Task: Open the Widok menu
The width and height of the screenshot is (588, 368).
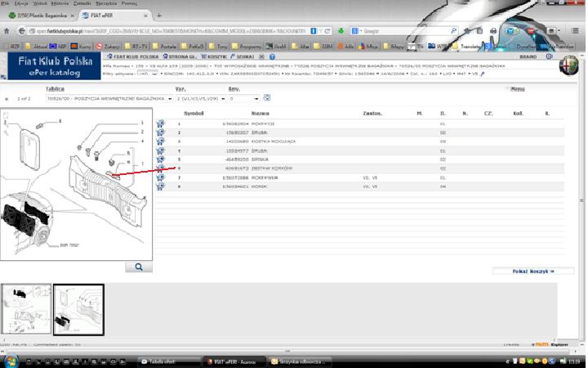Action: [x=40, y=3]
